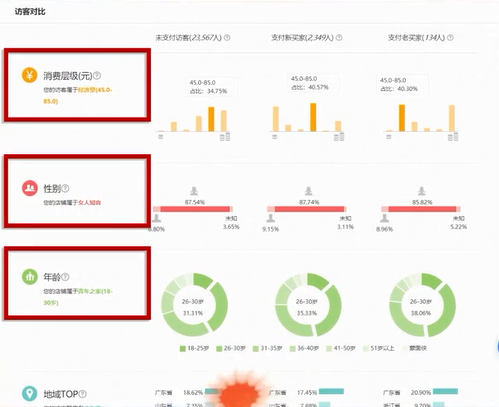
Task: Select 支付新买家(2,349人) column header
Action: pyautogui.click(x=302, y=38)
